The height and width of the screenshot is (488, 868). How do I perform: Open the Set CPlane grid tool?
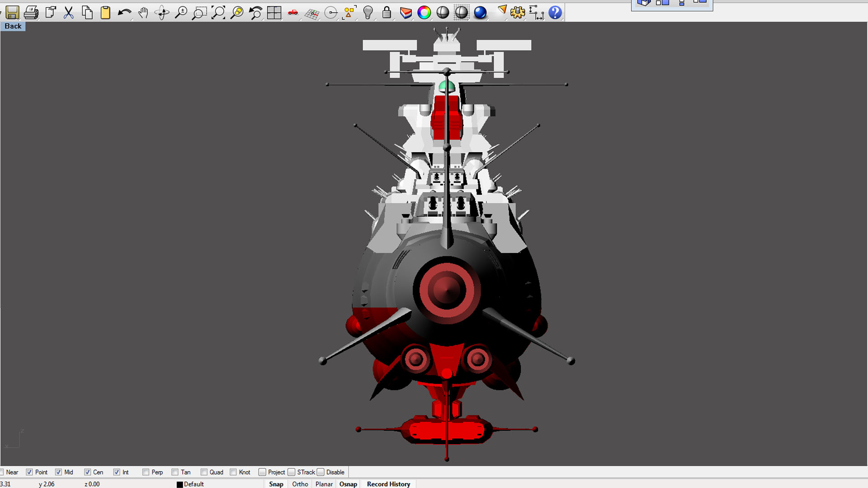tap(312, 12)
